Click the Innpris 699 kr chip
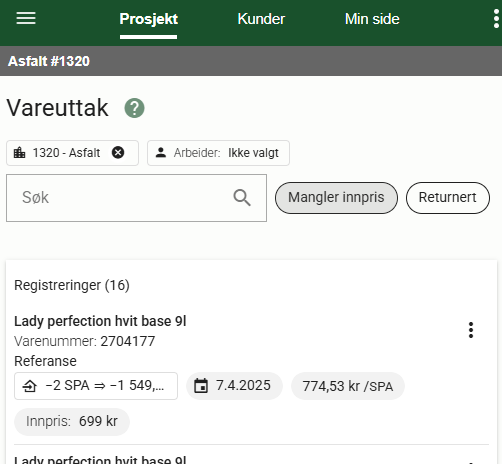 point(72,421)
